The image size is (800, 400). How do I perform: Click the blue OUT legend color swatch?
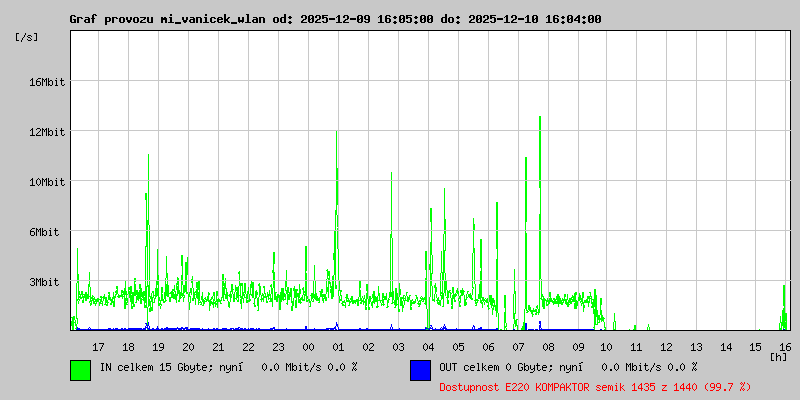tap(420, 369)
